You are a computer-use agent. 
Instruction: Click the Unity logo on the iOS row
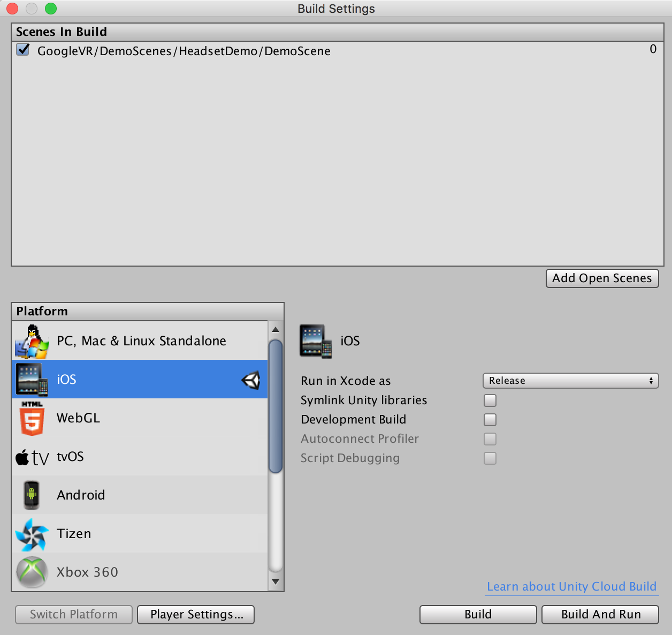click(x=251, y=380)
